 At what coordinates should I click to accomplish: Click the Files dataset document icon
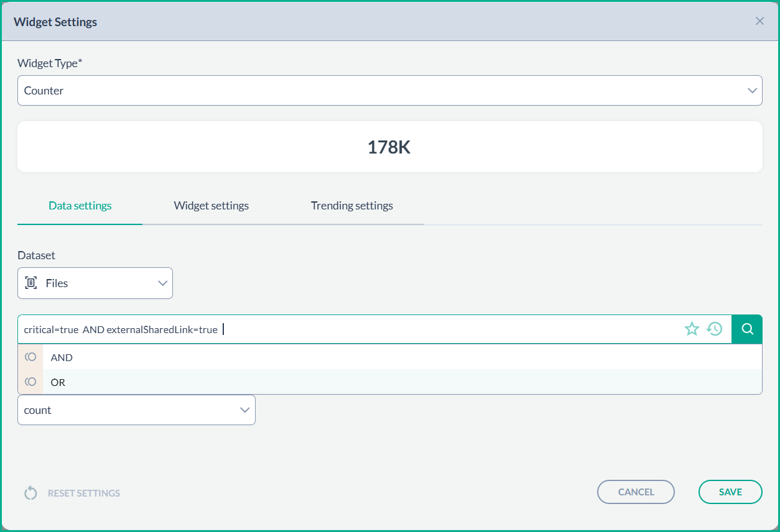pos(30,283)
